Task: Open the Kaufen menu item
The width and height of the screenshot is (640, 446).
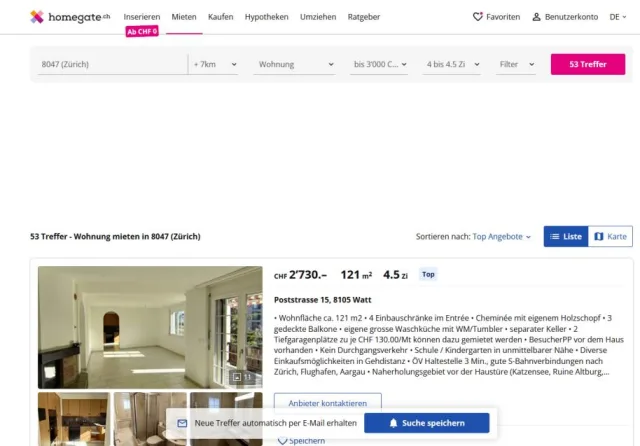Action: (x=220, y=17)
